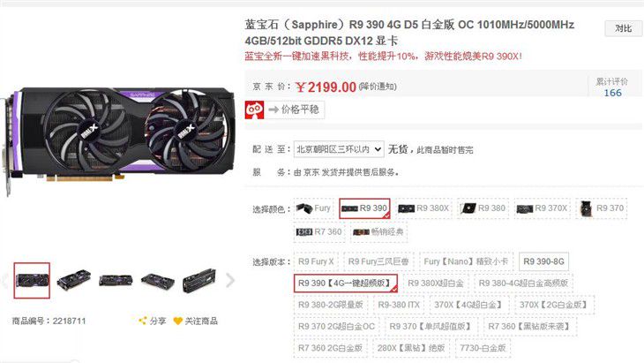Show previous thumbnails with left arrow
The height and width of the screenshot is (363, 644).
[5, 280]
